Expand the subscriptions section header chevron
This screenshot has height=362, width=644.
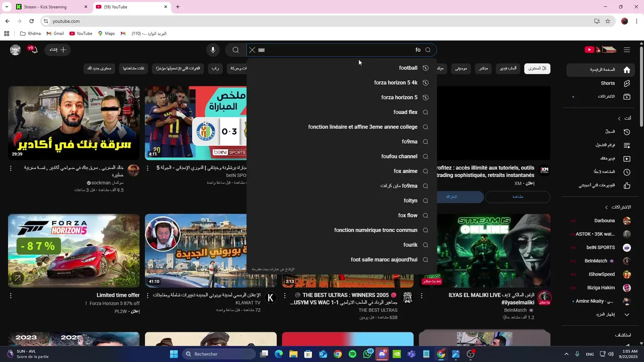tap(606, 207)
